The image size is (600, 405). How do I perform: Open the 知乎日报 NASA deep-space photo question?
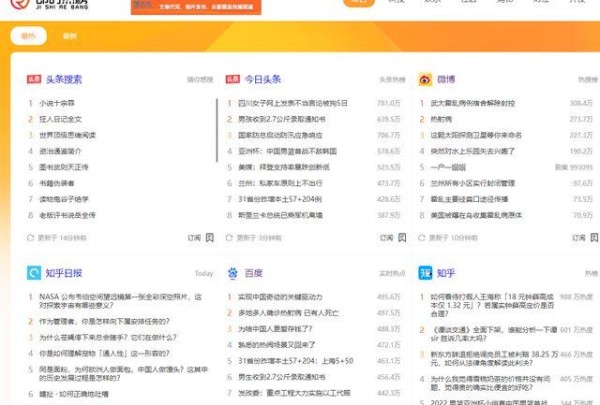pyautogui.click(x=121, y=301)
